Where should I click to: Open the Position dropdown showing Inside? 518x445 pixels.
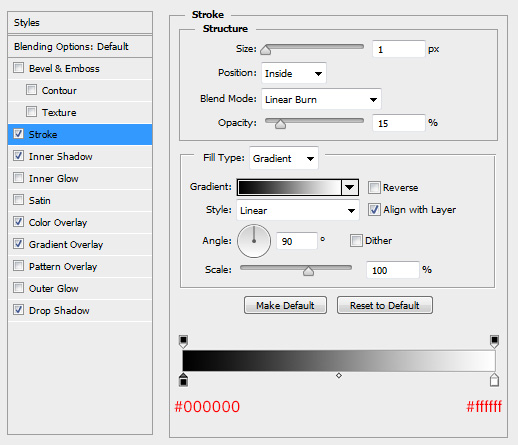click(294, 73)
